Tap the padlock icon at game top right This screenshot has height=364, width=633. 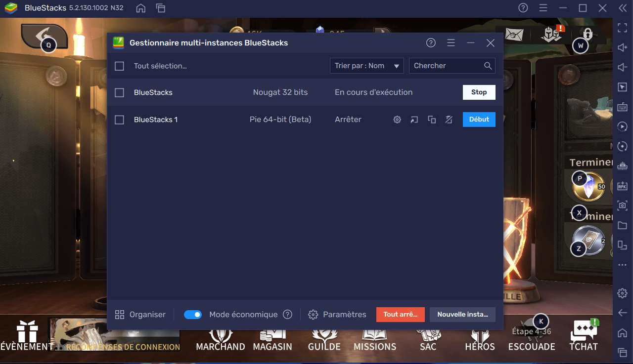pos(588,34)
